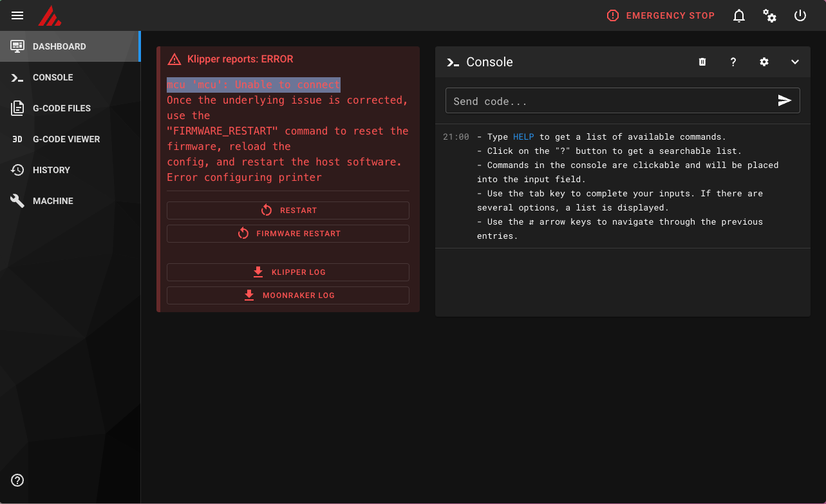The height and width of the screenshot is (504, 826).
Task: Collapse the Console panel with chevron
Action: [795, 62]
